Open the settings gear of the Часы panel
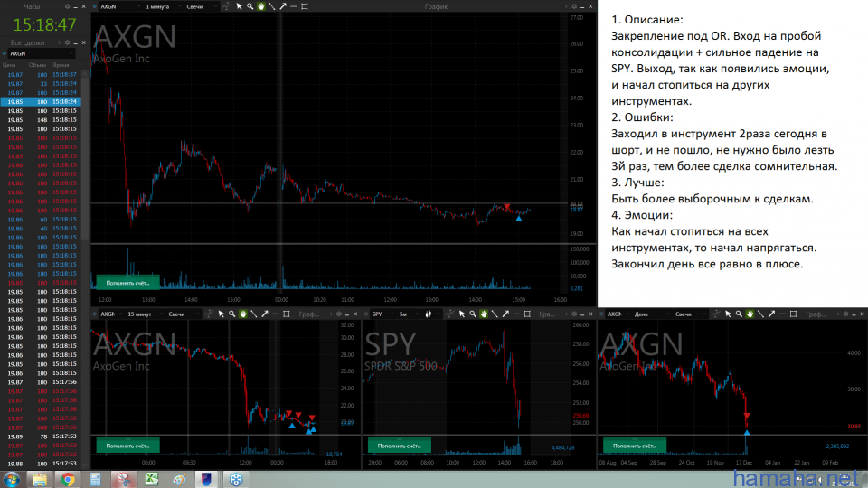868x488 pixels. tap(68, 6)
